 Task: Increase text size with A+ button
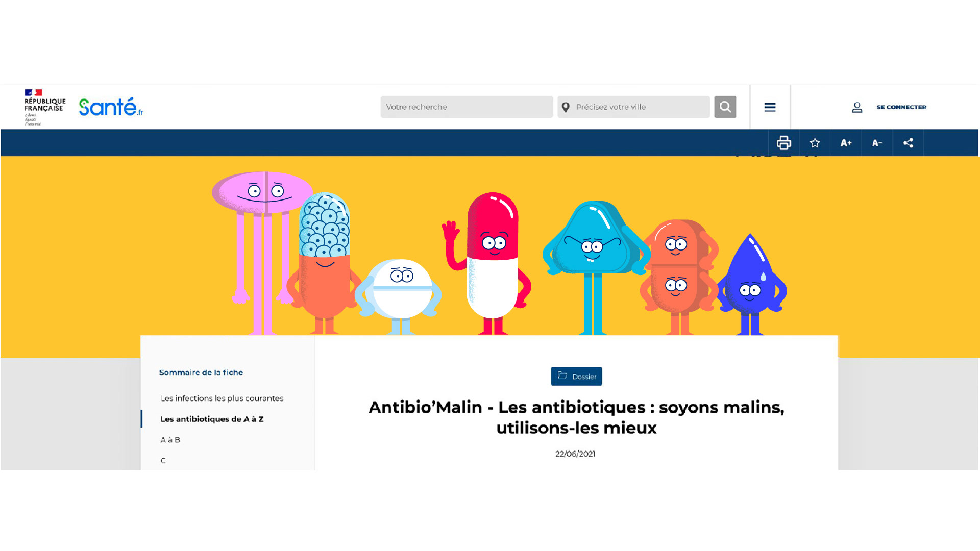pyautogui.click(x=846, y=143)
